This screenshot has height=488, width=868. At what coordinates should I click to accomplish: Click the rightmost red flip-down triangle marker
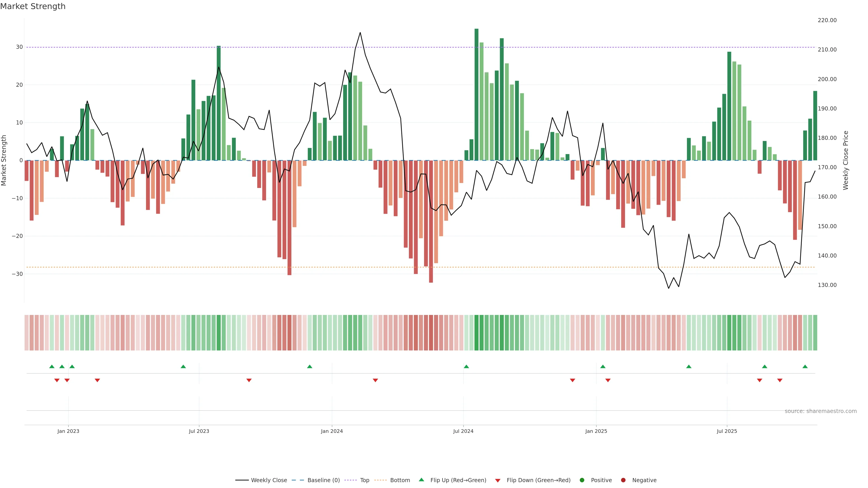tap(780, 380)
